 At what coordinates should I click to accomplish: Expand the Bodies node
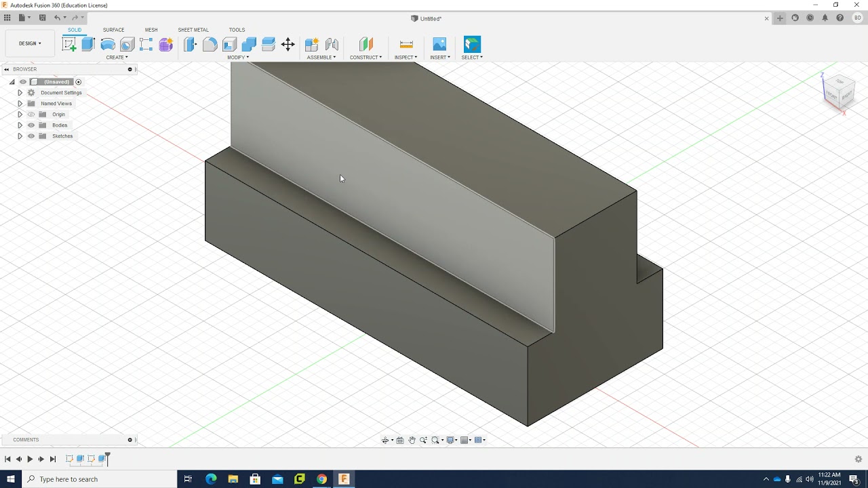(x=20, y=125)
